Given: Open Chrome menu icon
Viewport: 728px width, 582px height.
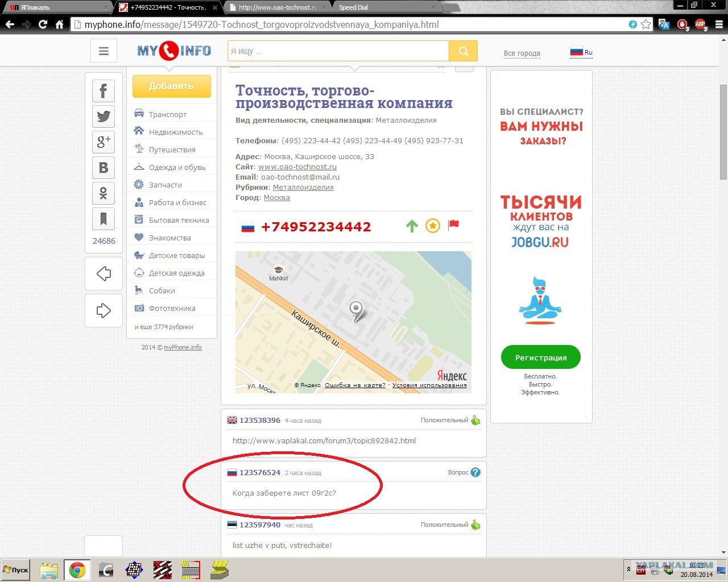Looking at the screenshot, I should tap(718, 24).
